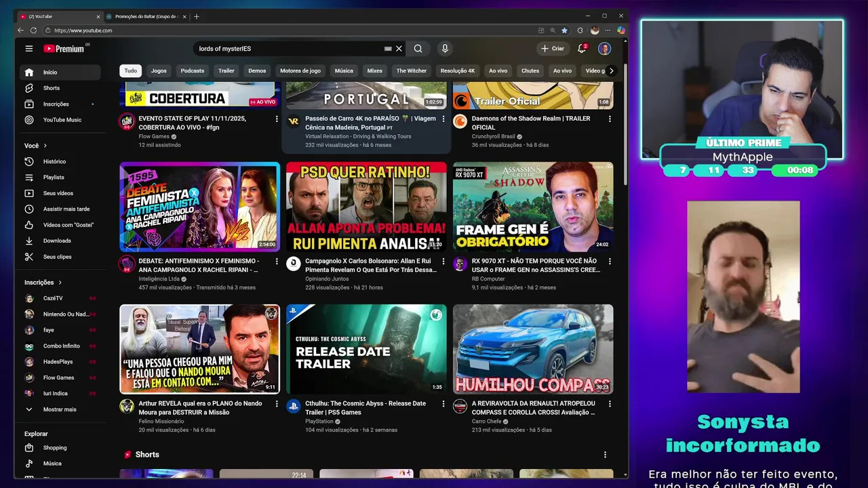868x488 pixels.
Task: Open Carro Chefe channel link
Action: coord(488,421)
